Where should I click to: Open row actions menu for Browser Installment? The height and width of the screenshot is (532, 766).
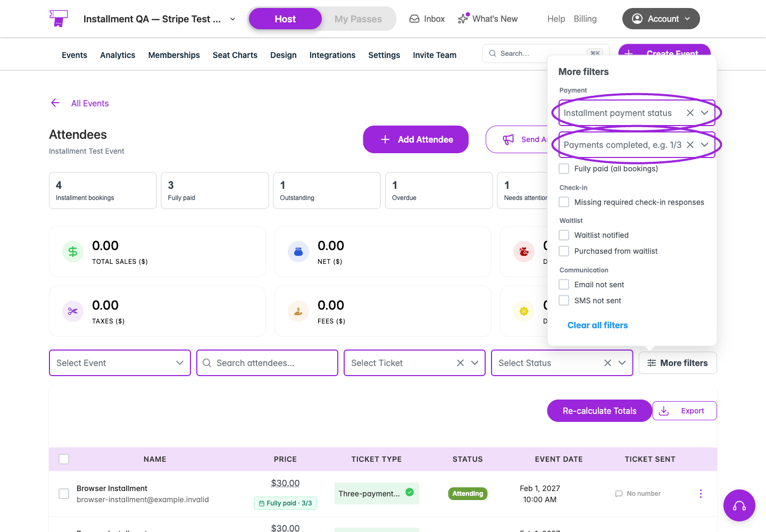(x=701, y=494)
